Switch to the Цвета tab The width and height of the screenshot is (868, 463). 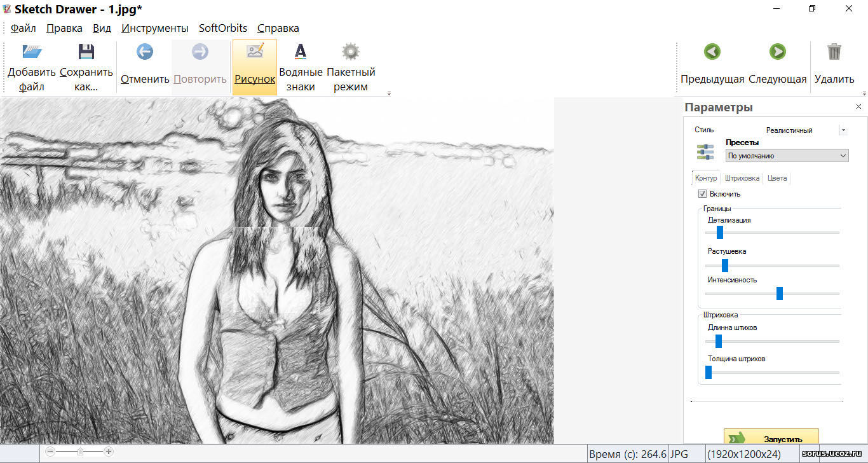777,178
